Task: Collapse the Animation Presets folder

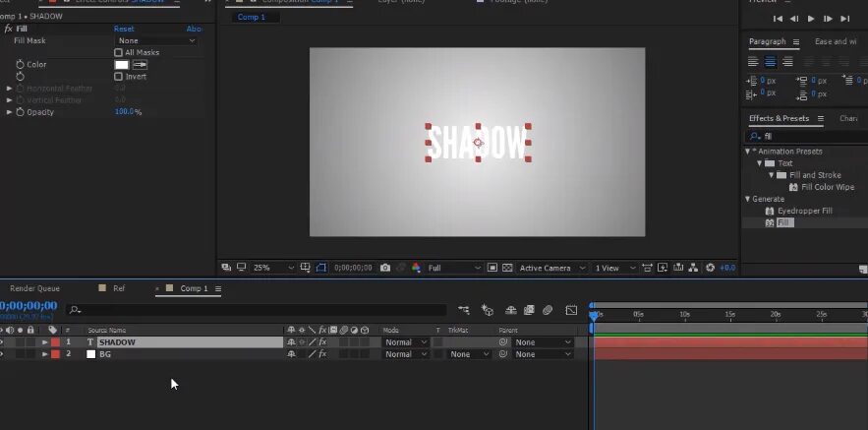Action: (x=747, y=152)
